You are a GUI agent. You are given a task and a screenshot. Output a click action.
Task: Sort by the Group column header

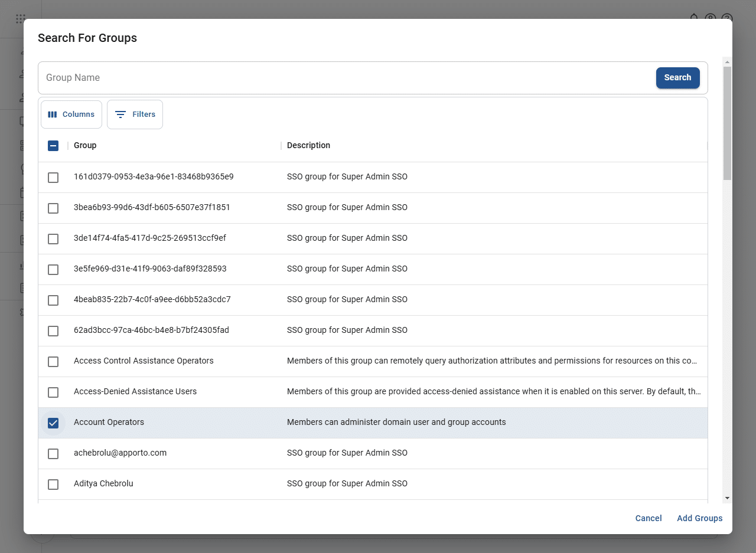tap(85, 146)
